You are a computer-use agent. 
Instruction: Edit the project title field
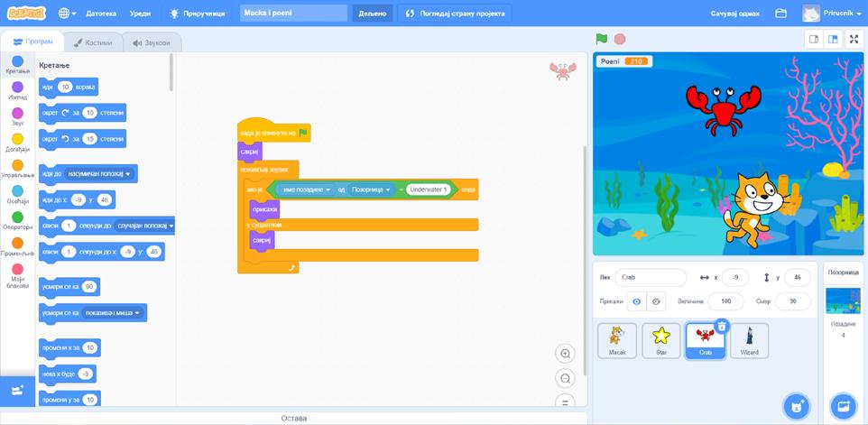tap(293, 14)
